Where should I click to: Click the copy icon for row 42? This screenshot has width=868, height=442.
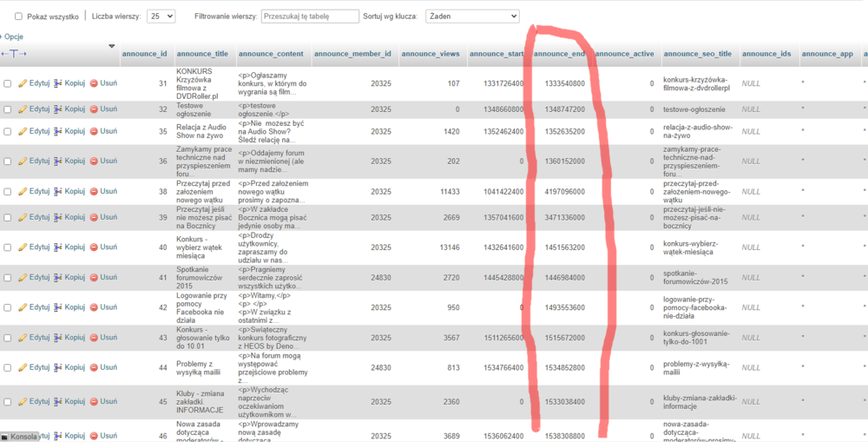(58, 307)
